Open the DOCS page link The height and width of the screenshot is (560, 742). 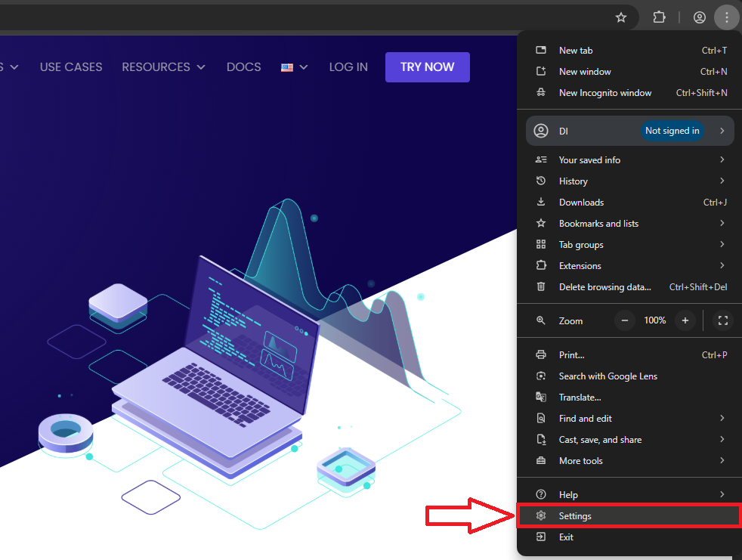pos(243,67)
